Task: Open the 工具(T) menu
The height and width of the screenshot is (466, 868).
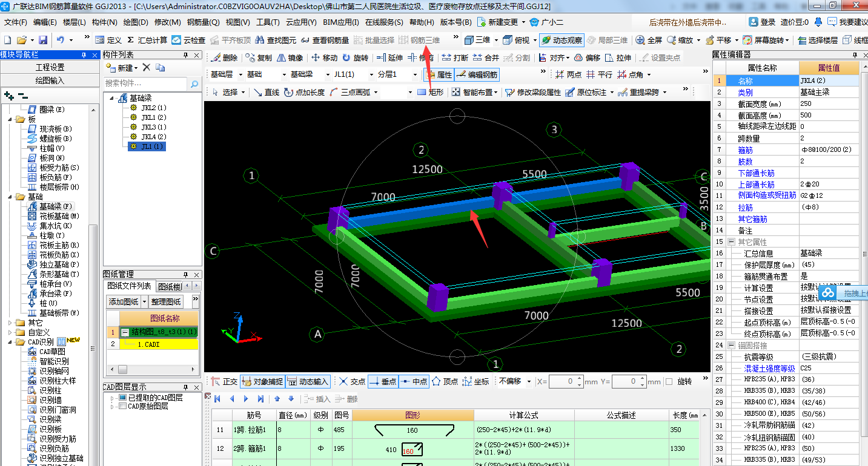Action: click(268, 22)
